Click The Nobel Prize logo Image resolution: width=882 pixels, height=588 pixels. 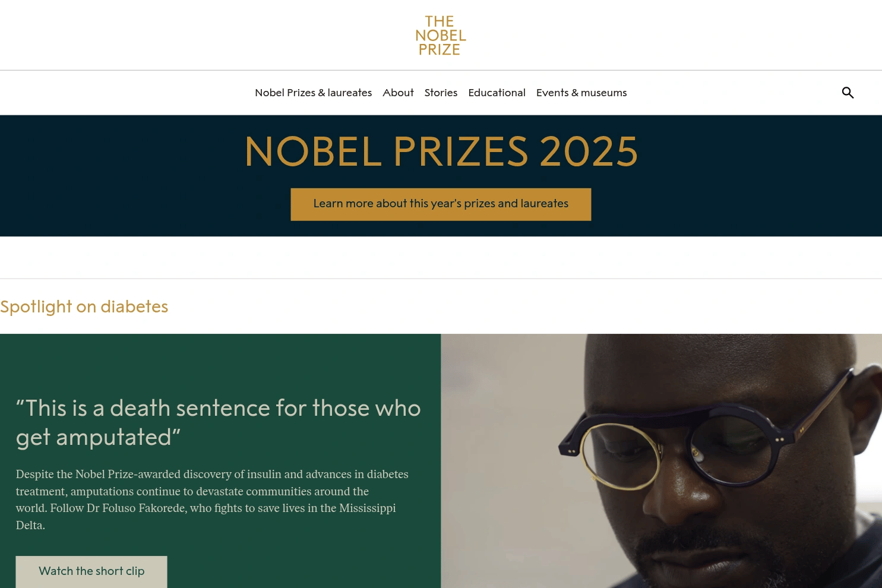tap(441, 34)
